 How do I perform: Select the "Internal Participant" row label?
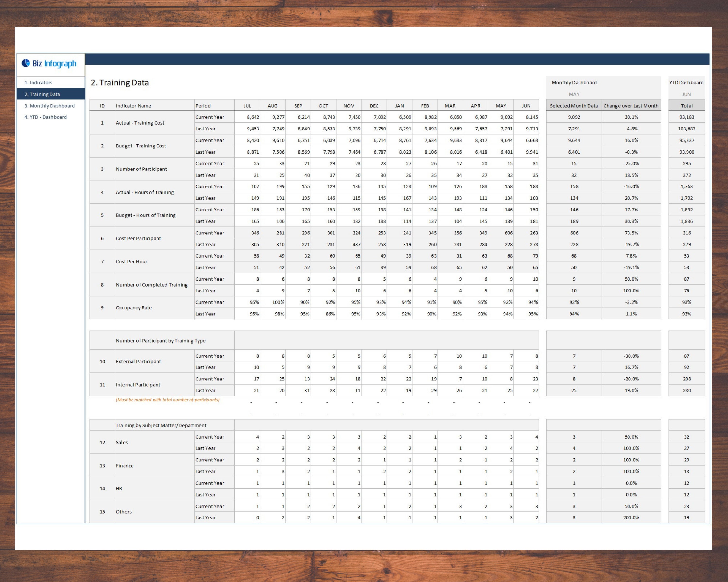coord(138,385)
